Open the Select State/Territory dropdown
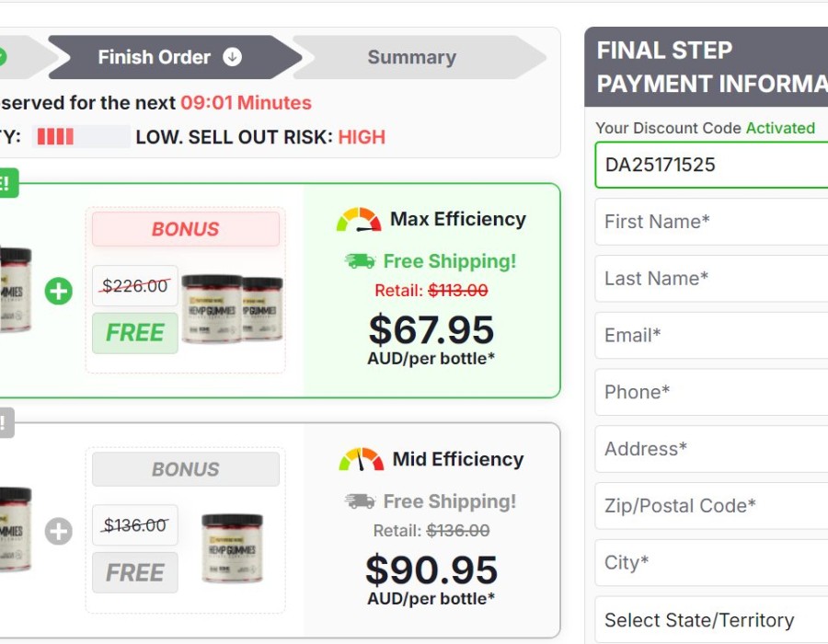This screenshot has width=828, height=644. [x=711, y=620]
